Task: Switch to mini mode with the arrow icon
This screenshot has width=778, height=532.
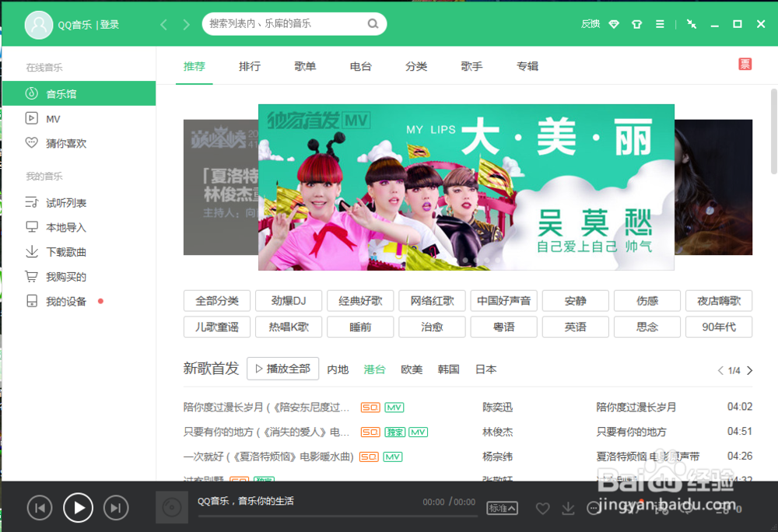Action: click(x=691, y=23)
